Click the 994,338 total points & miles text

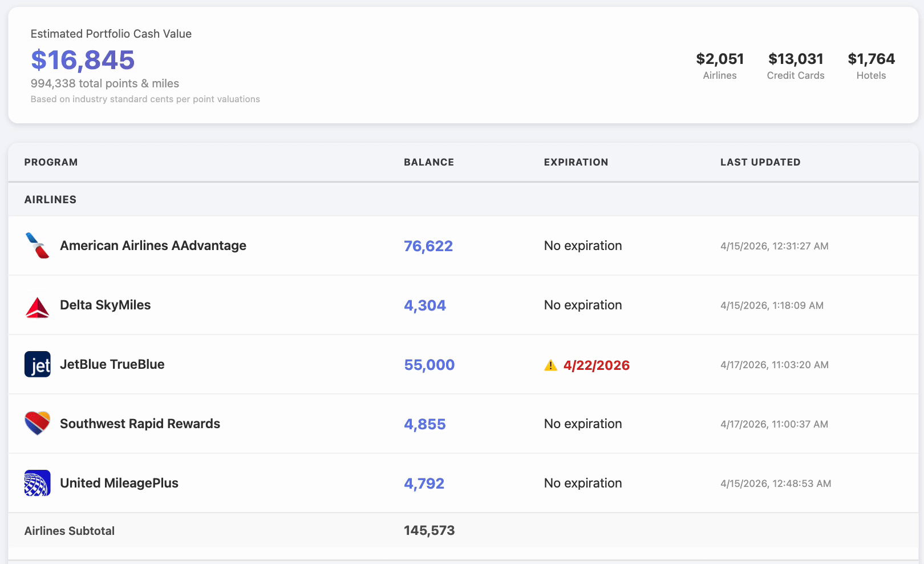tap(105, 83)
